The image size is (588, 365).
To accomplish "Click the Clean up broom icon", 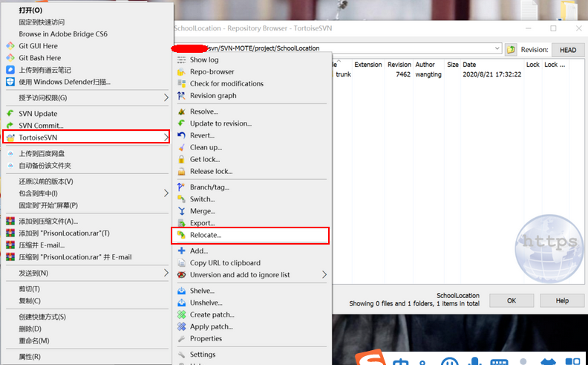I will (x=181, y=148).
